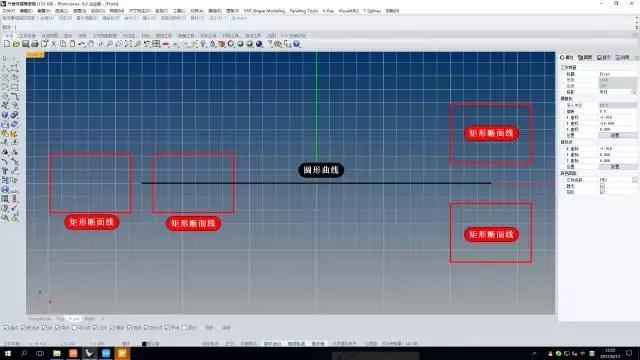The width and height of the screenshot is (640, 360).
Task: Click the blue sphere render icon
Action: (259, 44)
